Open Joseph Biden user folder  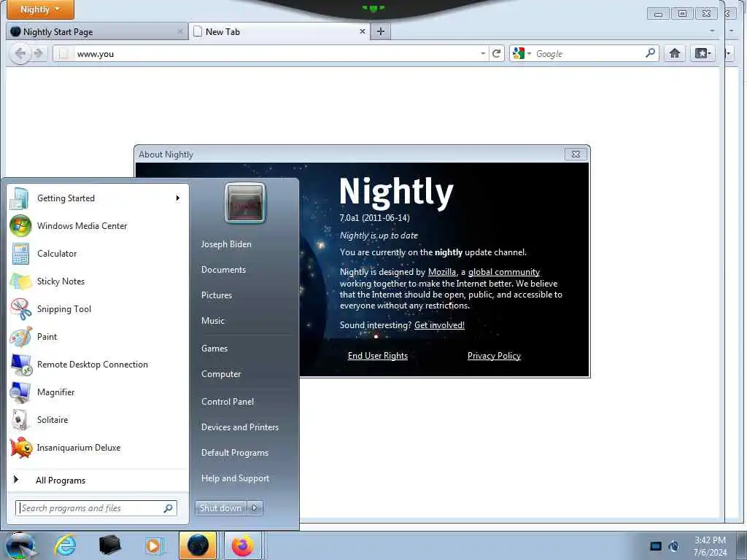(x=226, y=244)
